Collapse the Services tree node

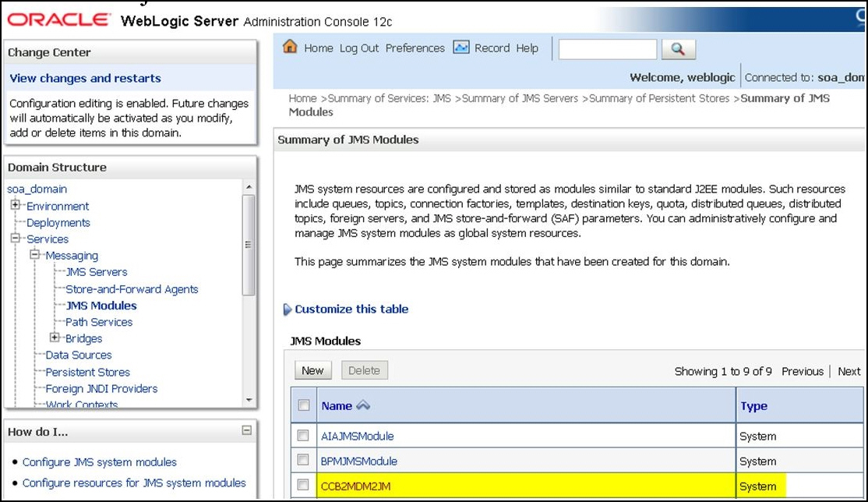pyautogui.click(x=16, y=239)
